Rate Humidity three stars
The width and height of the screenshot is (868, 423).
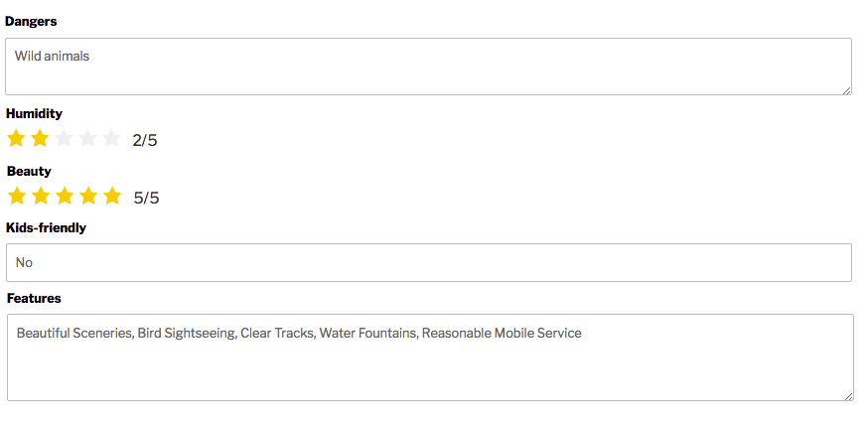[x=64, y=139]
